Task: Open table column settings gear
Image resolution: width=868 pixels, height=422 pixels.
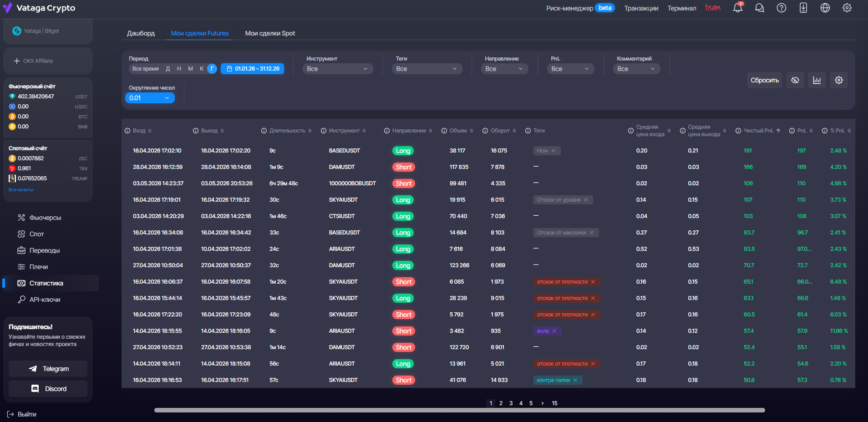Action: click(838, 80)
